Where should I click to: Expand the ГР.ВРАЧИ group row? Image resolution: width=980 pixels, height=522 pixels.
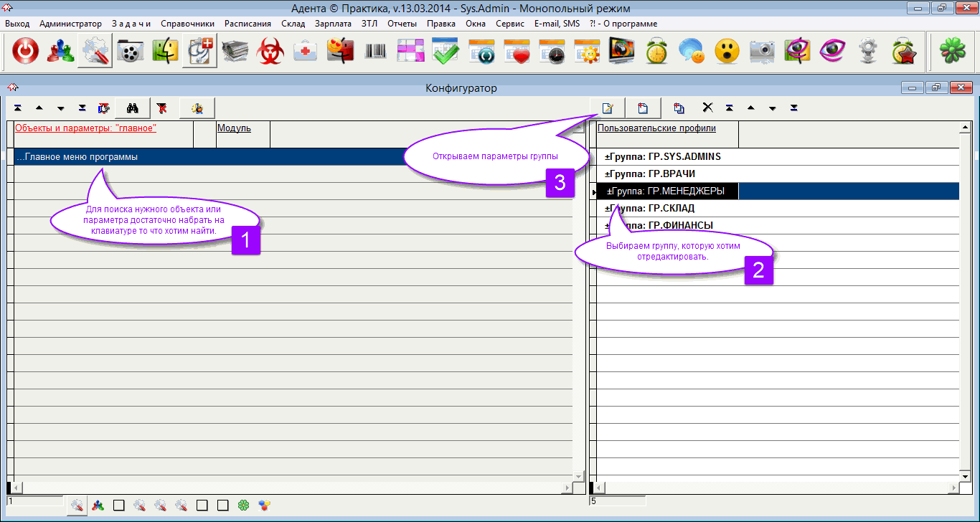(608, 174)
